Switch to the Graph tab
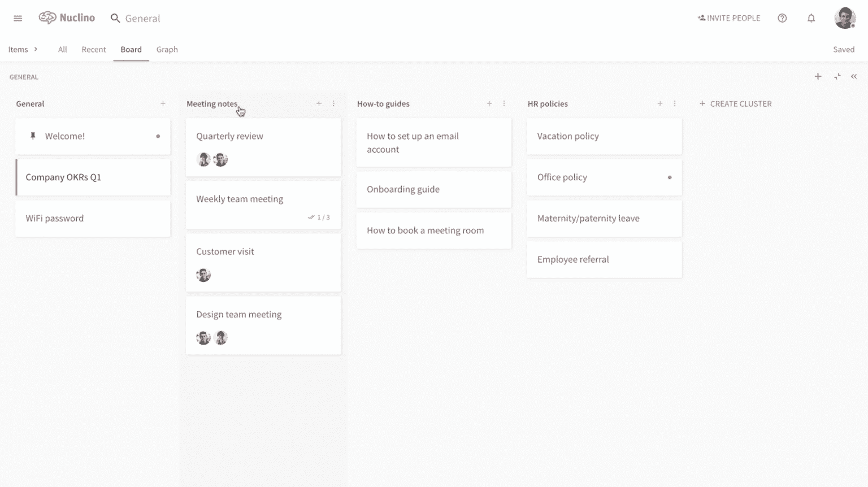868x487 pixels. click(167, 49)
